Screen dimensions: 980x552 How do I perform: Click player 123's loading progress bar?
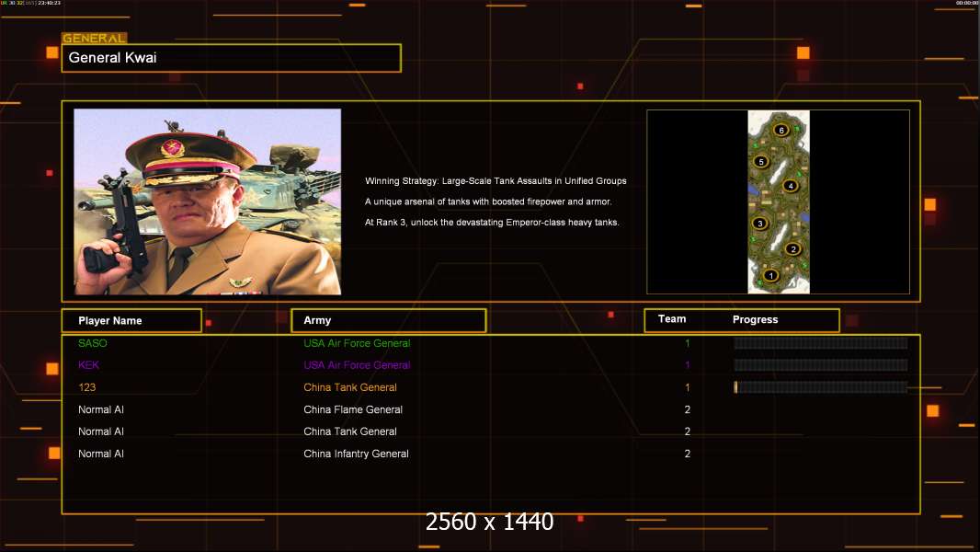pos(820,387)
